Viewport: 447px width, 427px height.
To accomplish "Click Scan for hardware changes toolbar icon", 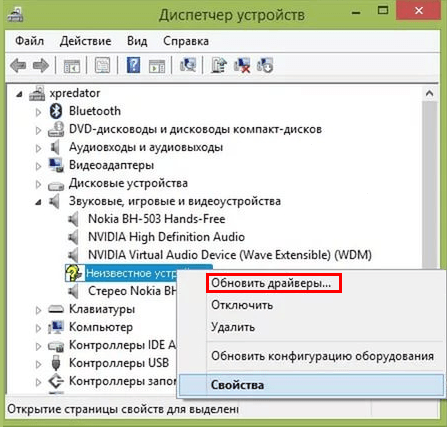I will click(x=188, y=65).
